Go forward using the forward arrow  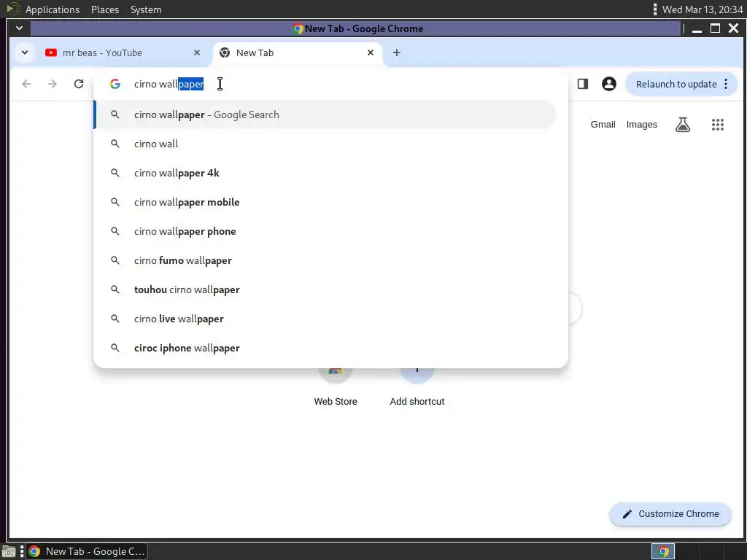pyautogui.click(x=53, y=84)
